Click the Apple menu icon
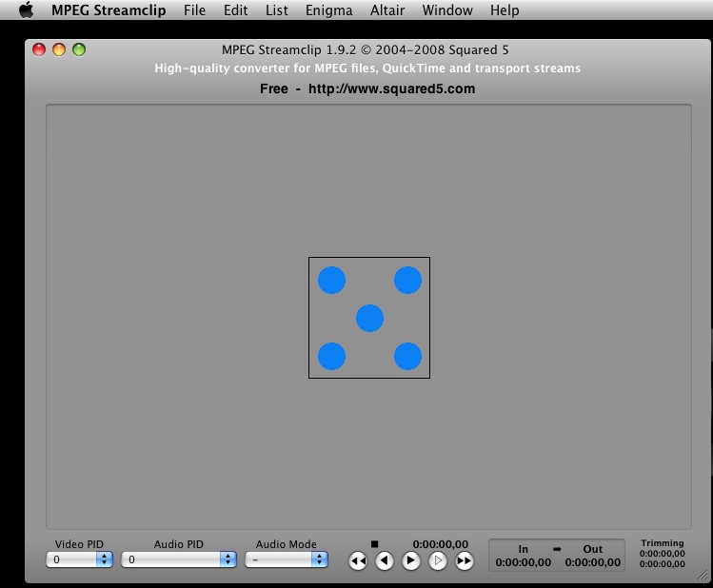 26,10
